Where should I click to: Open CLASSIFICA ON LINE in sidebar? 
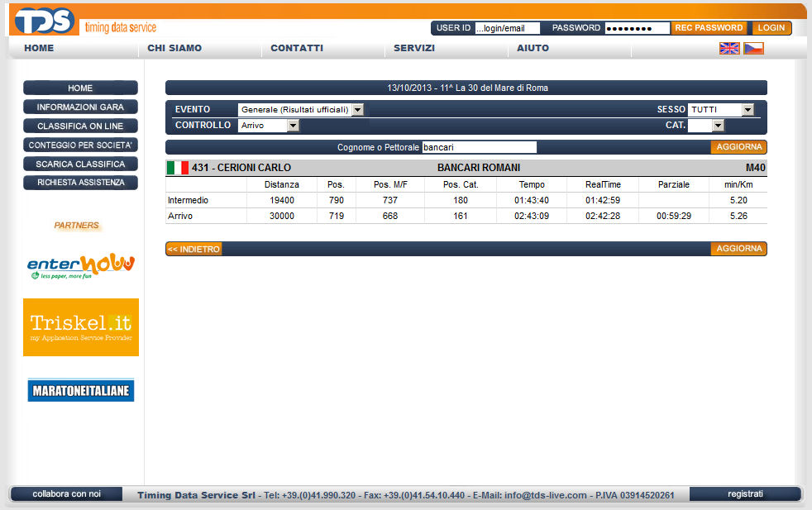(x=80, y=126)
